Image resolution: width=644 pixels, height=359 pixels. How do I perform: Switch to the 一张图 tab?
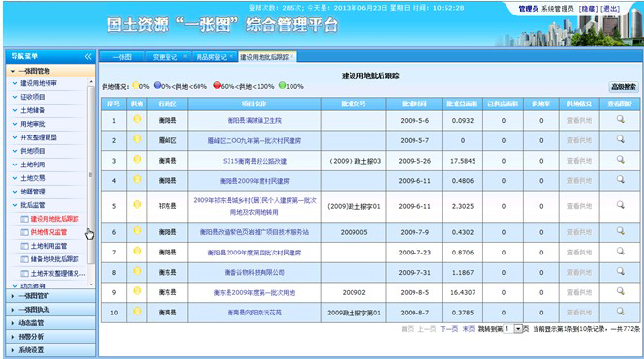click(x=122, y=57)
